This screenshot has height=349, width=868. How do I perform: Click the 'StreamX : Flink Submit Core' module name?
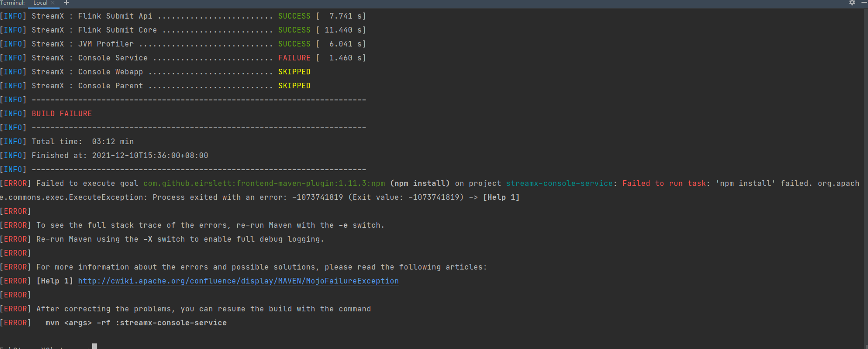(94, 30)
